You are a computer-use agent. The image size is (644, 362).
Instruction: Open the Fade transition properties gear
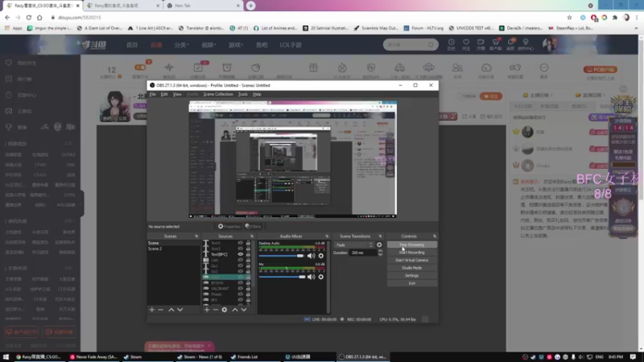(x=379, y=245)
